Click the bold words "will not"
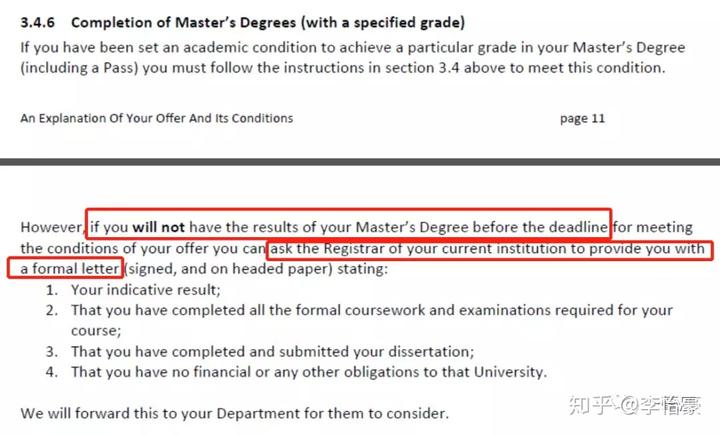720x435 pixels. pos(158,227)
